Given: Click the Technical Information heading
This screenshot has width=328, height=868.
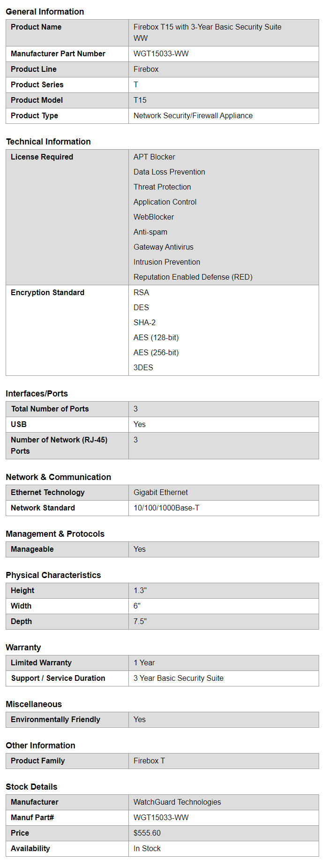Looking at the screenshot, I should 48,142.
